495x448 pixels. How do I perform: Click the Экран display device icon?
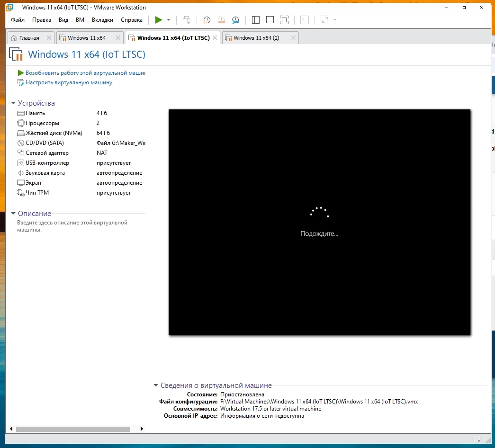coord(20,183)
